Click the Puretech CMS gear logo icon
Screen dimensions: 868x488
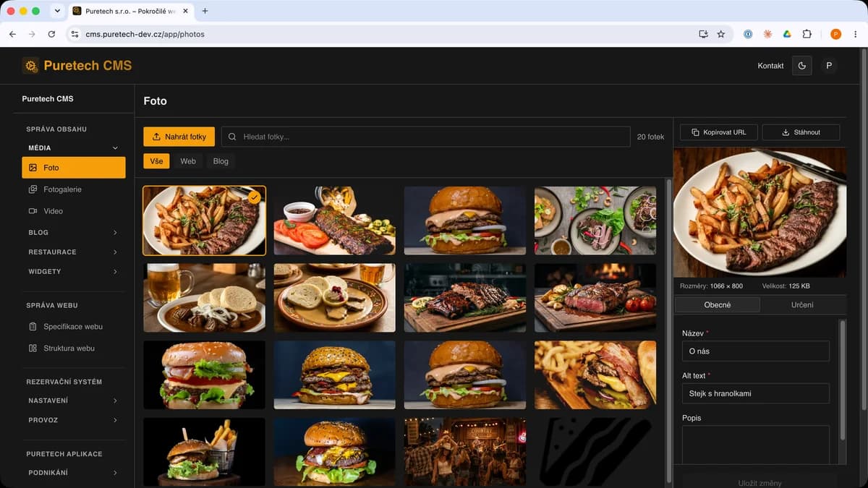coord(30,66)
